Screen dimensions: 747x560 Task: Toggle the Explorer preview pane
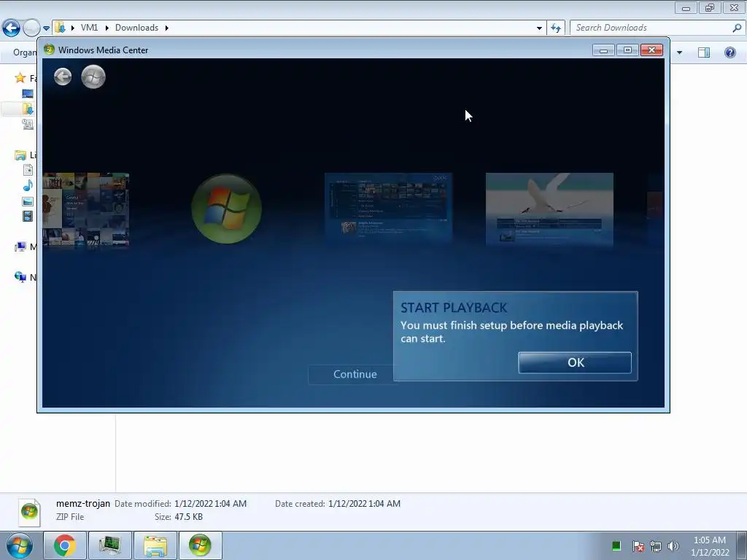click(x=704, y=52)
